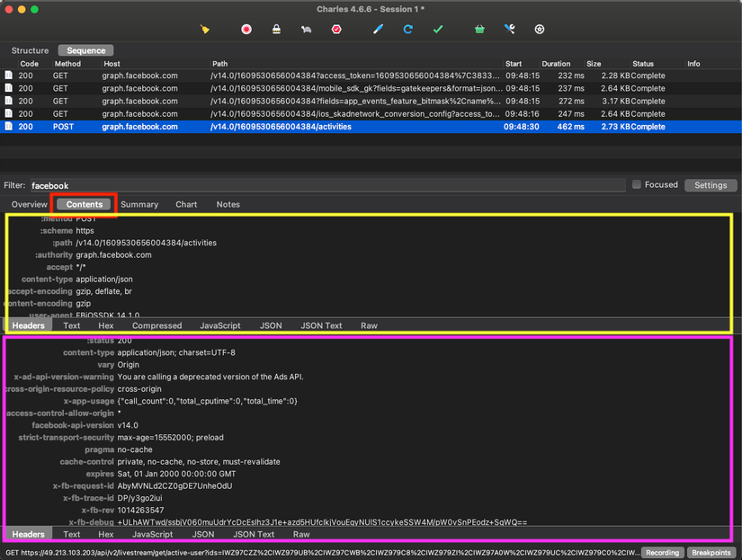Open Compose with the pencil icon

[378, 29]
